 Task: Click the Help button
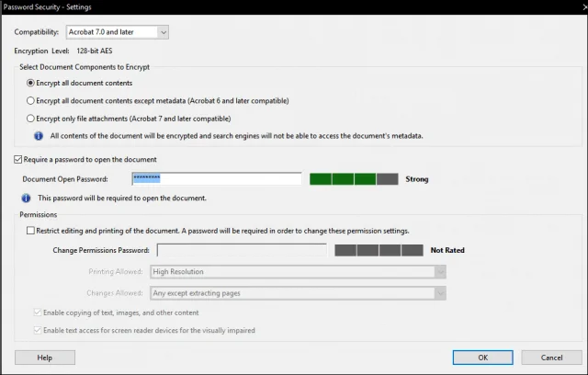[x=45, y=358]
